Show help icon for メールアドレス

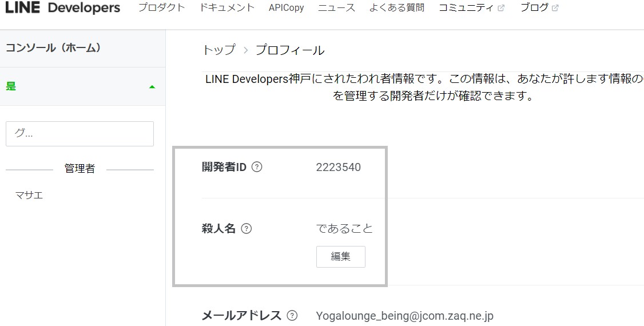292,315
